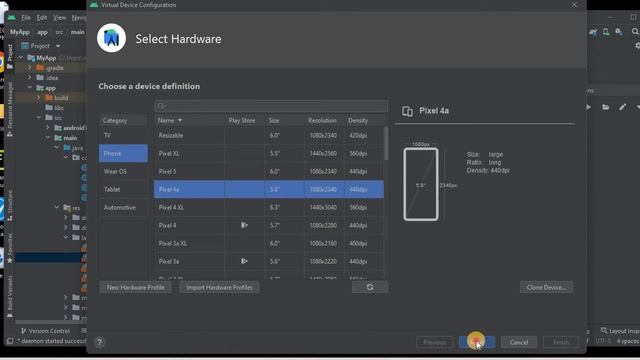Screen dimensions: 640x360
Task: Open the Project side tool tab
Action: point(10,56)
